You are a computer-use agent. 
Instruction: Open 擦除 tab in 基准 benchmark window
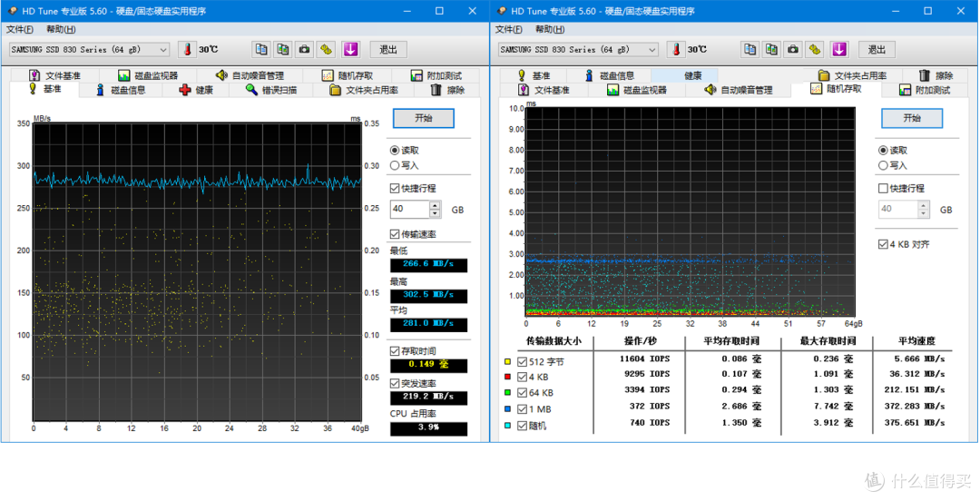[448, 90]
